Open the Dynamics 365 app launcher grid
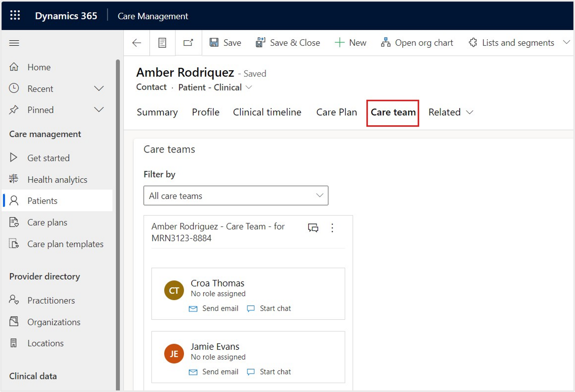Screen dimensions: 575x392 click(15, 15)
